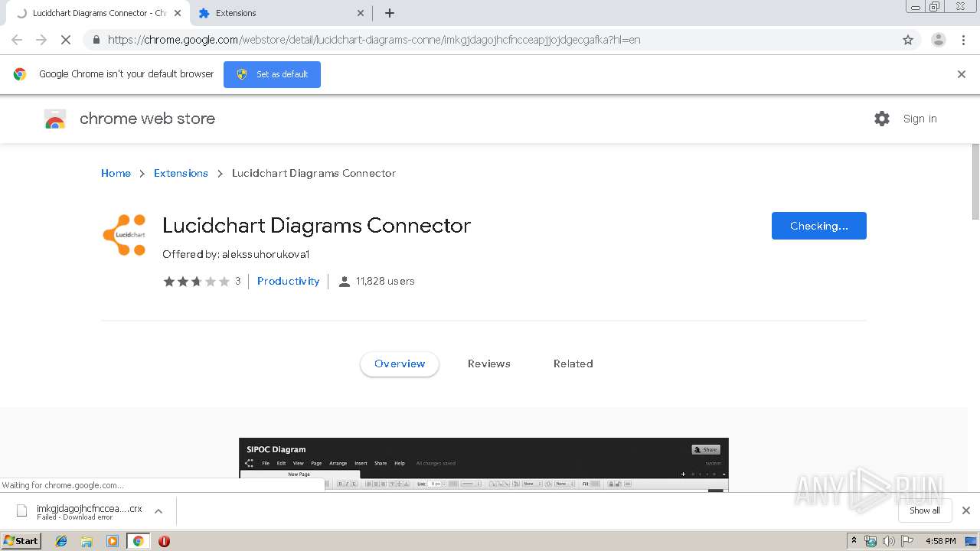This screenshot has width=980, height=551.
Task: Bookmark this page with the star icon
Action: [x=908, y=40]
